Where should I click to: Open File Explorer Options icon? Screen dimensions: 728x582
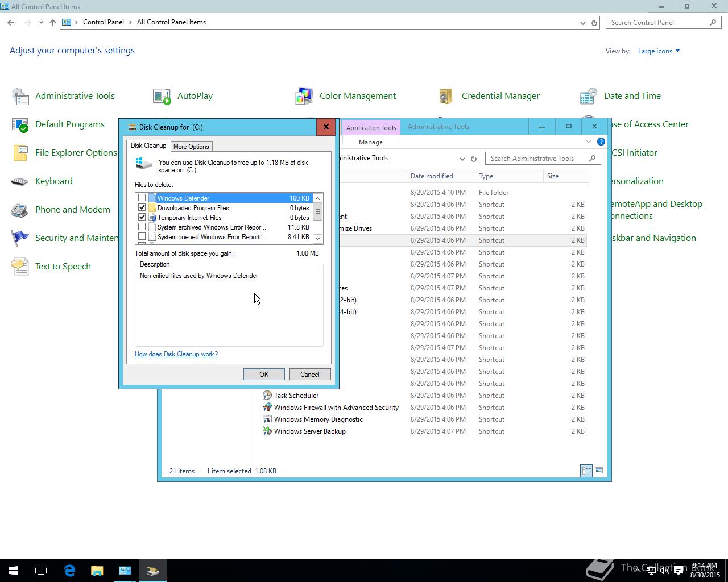pyautogui.click(x=20, y=153)
